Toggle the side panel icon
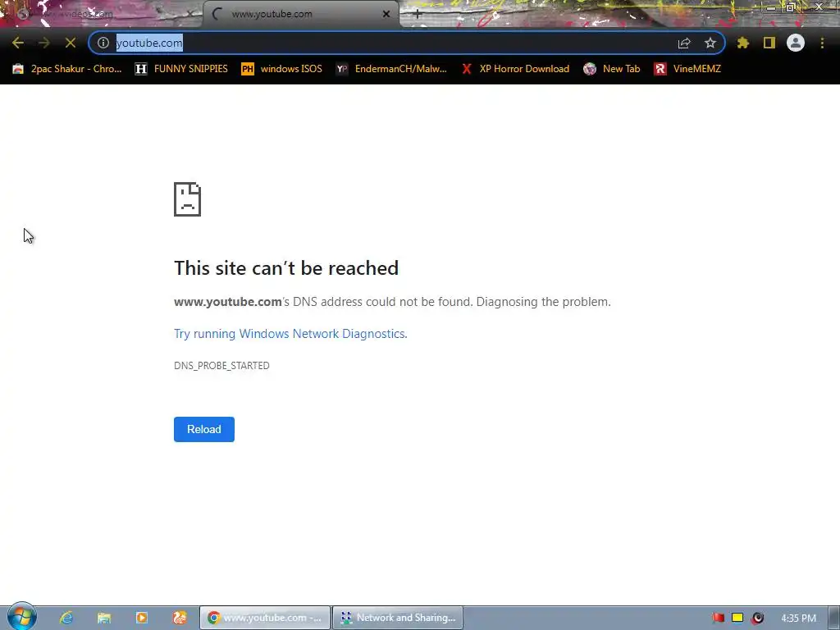Screen dimensions: 840x630 [x=769, y=43]
